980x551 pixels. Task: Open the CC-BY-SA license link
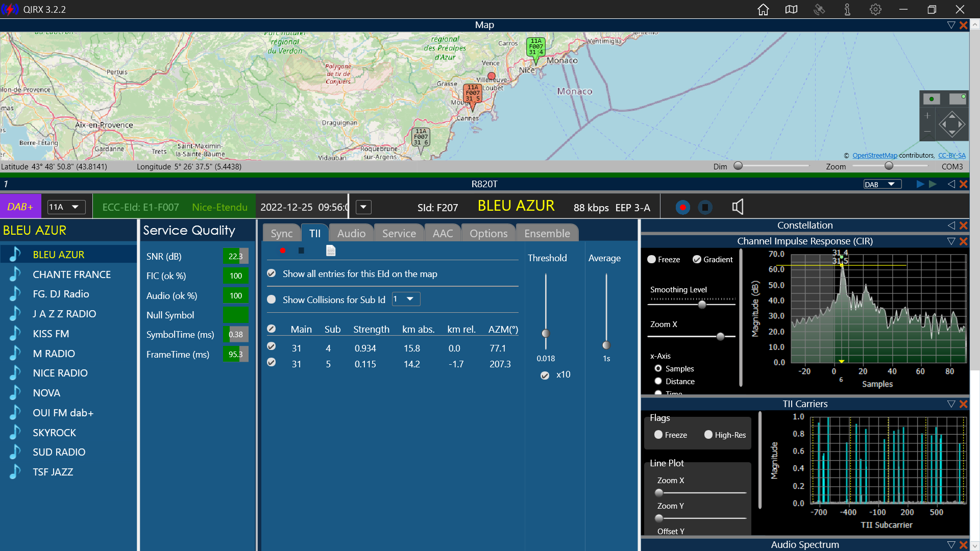click(951, 156)
